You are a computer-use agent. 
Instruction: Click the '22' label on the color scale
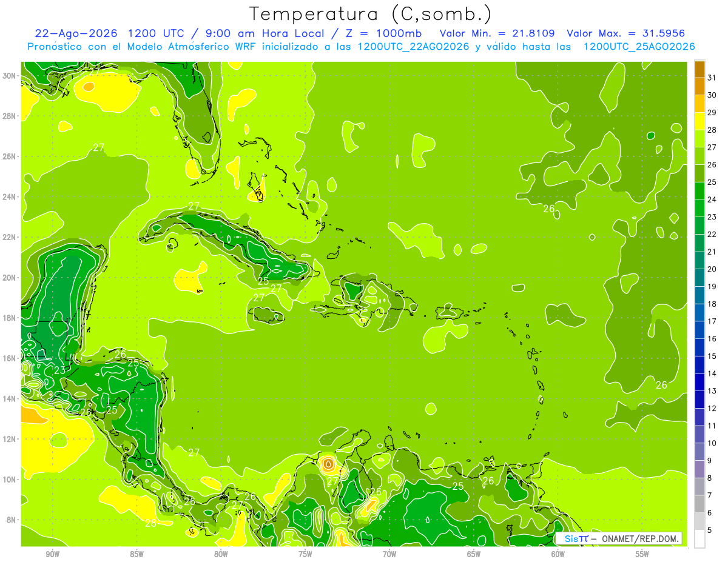coord(712,234)
